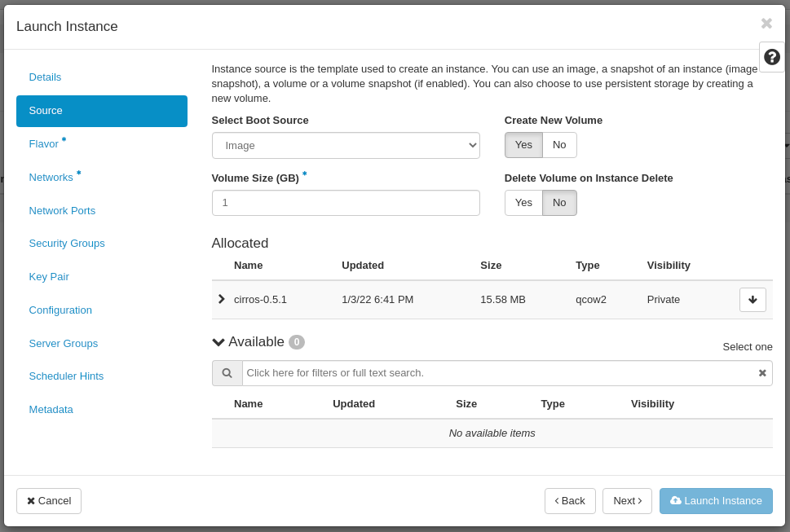Collapse the Available images section
Image resolution: width=790 pixels, height=532 pixels.
tap(218, 342)
